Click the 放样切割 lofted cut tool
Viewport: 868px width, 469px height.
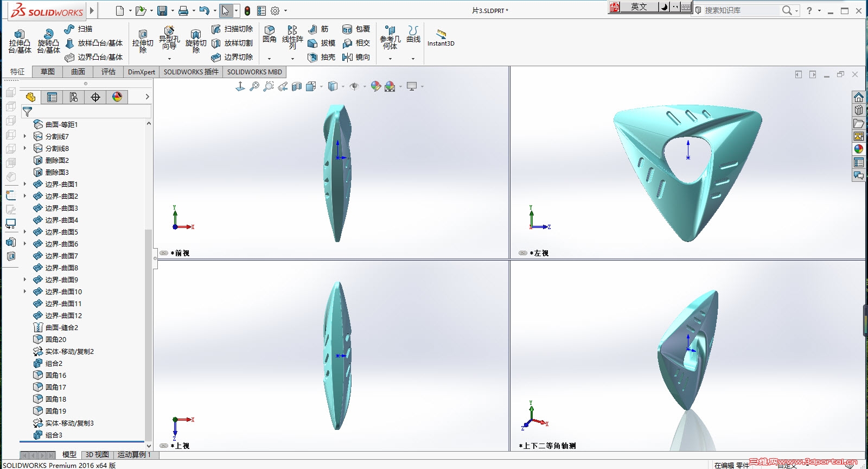(x=232, y=43)
